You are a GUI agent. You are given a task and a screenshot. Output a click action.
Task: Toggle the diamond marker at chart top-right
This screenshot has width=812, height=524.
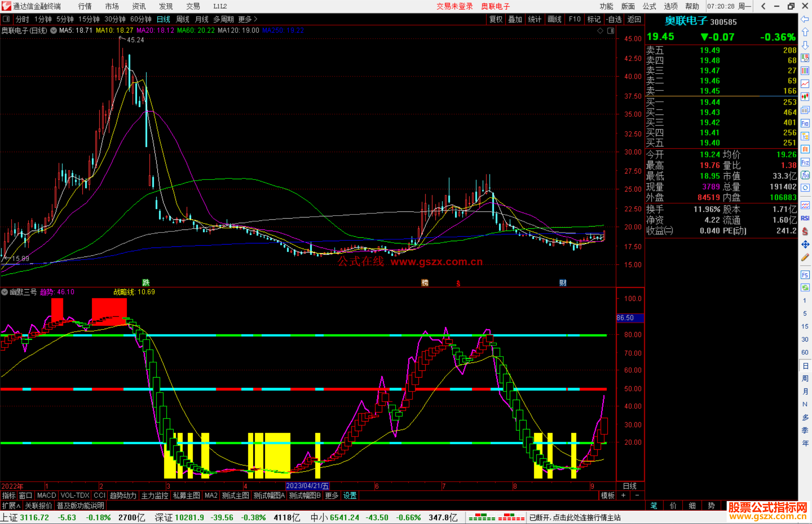600,31
